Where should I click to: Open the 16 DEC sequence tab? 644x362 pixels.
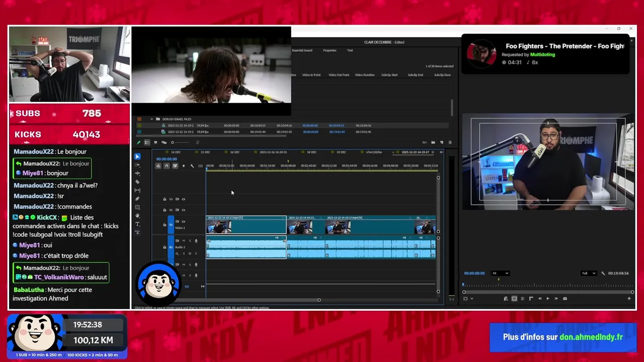(x=235, y=152)
